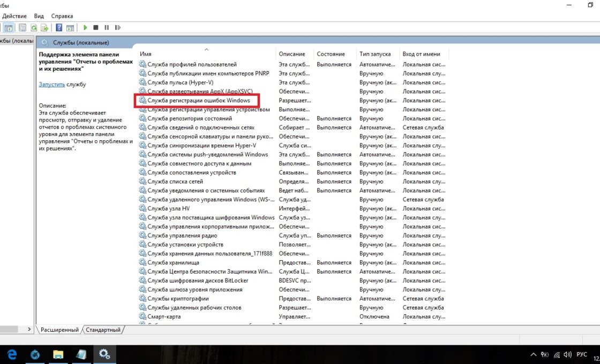Image resolution: width=600 pixels, height=364 pixels.
Task: Click the Export List toolbar icon
Action: pyautogui.click(x=44, y=27)
